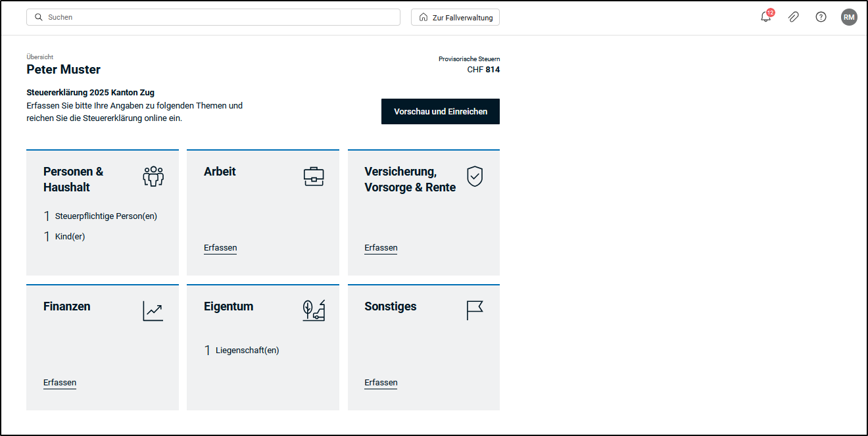Click Erfassen link under Sonstiges
This screenshot has width=868, height=436.
(x=381, y=383)
